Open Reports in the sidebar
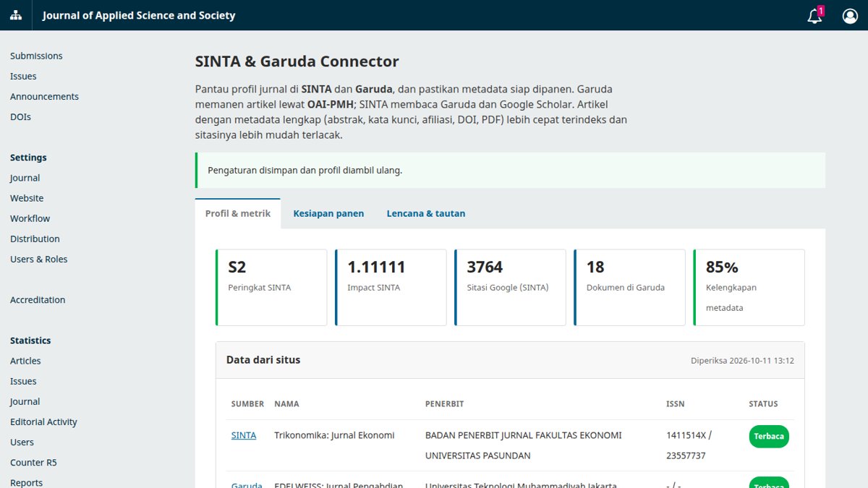 click(x=26, y=482)
